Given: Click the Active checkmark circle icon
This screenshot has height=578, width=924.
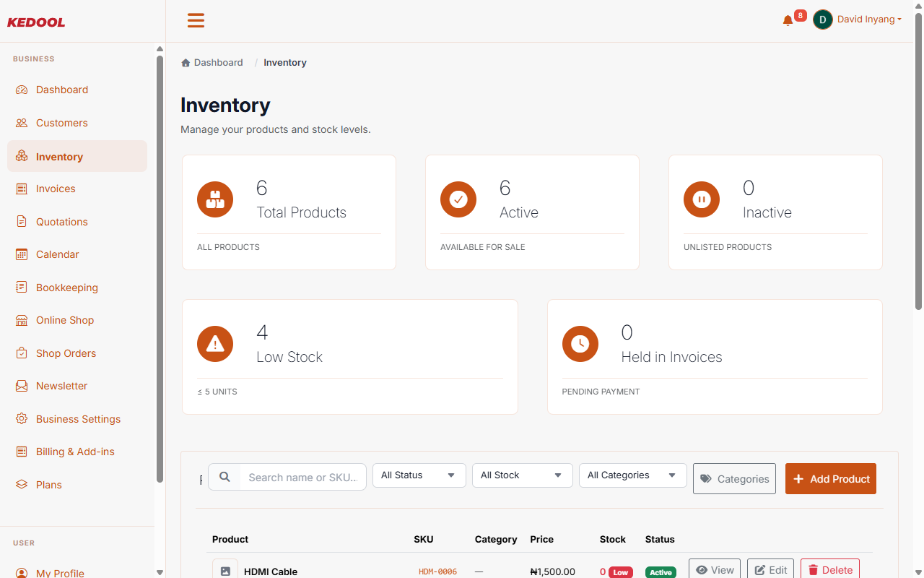Looking at the screenshot, I should tap(458, 199).
